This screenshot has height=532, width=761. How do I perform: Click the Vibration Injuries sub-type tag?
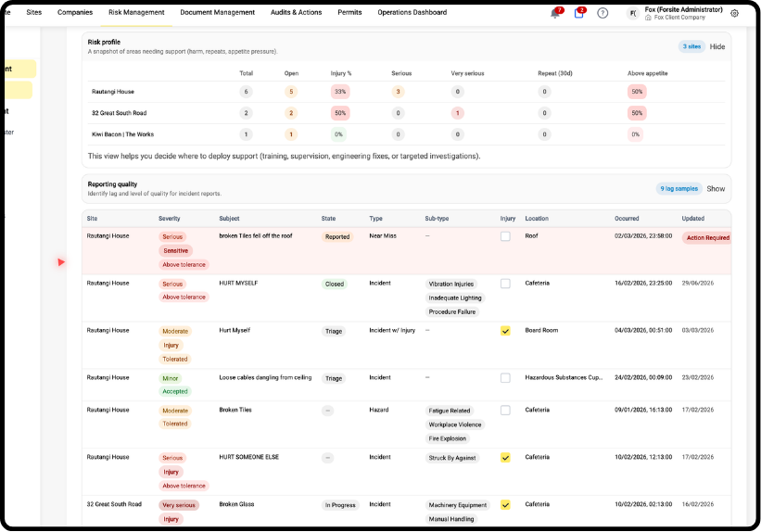pos(450,284)
